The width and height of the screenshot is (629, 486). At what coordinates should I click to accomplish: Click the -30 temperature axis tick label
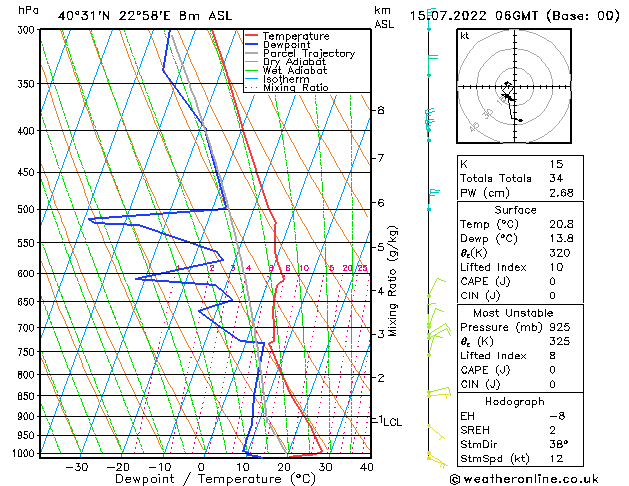77,467
